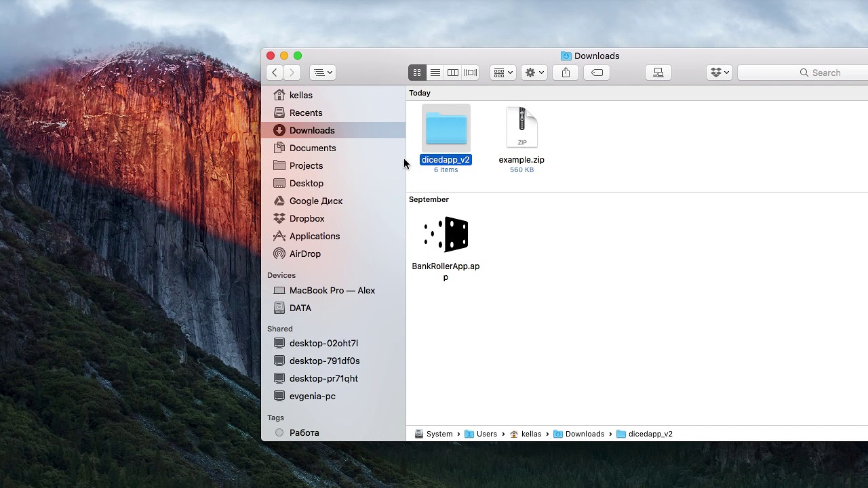Click the September group header
This screenshot has height=488, width=868.
click(429, 199)
